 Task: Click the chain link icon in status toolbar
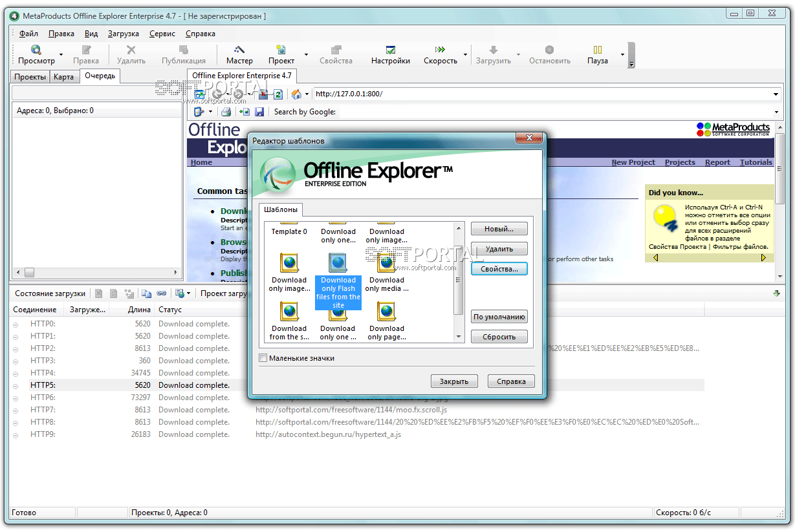(161, 293)
